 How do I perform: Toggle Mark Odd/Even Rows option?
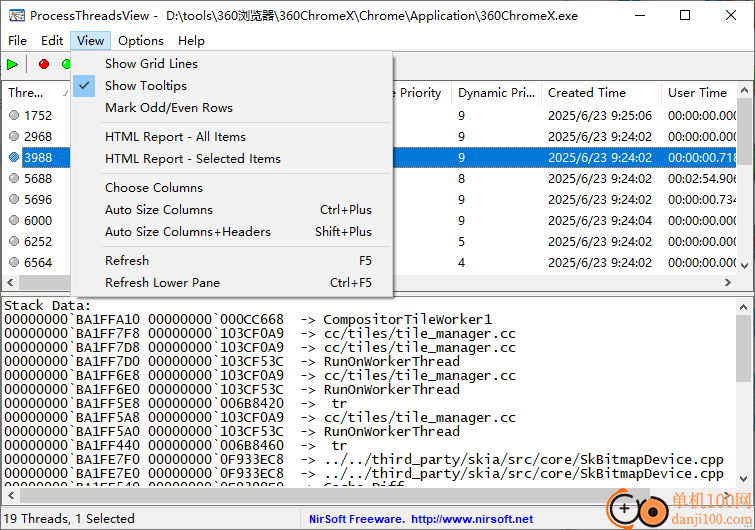point(232,108)
